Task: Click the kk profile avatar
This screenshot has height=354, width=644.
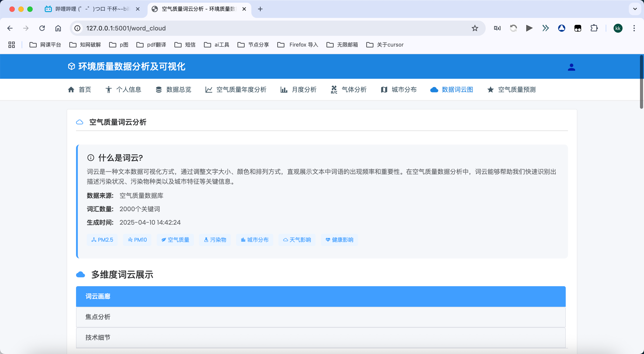Action: [618, 28]
